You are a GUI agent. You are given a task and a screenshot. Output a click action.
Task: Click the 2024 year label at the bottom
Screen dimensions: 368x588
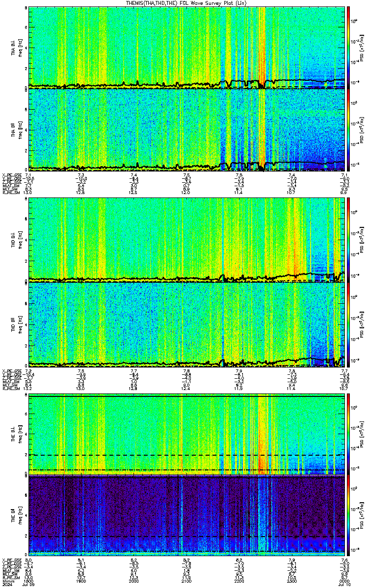[x=7, y=586]
